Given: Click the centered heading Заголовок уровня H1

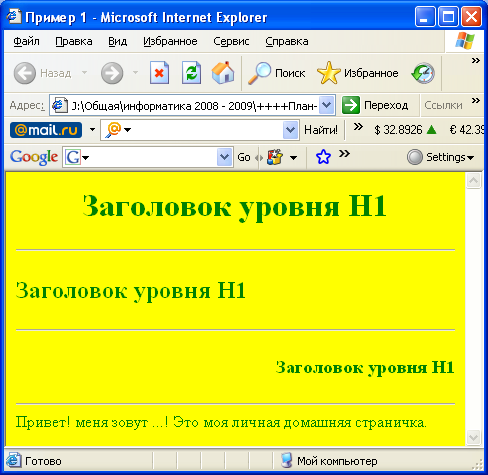Looking at the screenshot, I should click(234, 207).
